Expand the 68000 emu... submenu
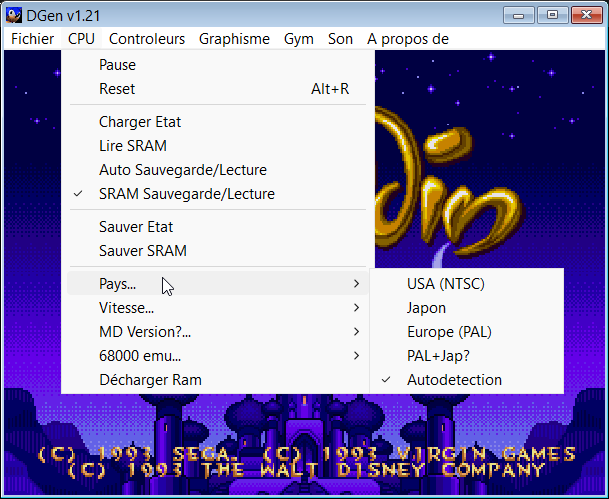 click(x=218, y=356)
